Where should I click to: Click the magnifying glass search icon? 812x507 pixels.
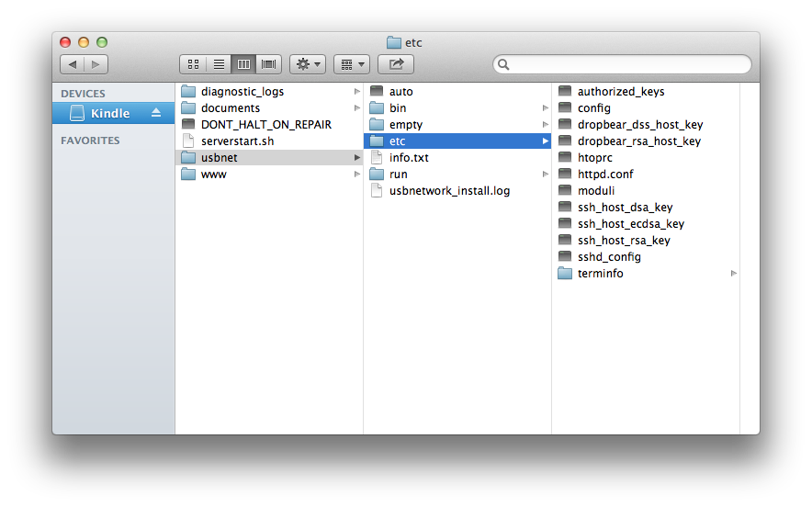tap(503, 64)
